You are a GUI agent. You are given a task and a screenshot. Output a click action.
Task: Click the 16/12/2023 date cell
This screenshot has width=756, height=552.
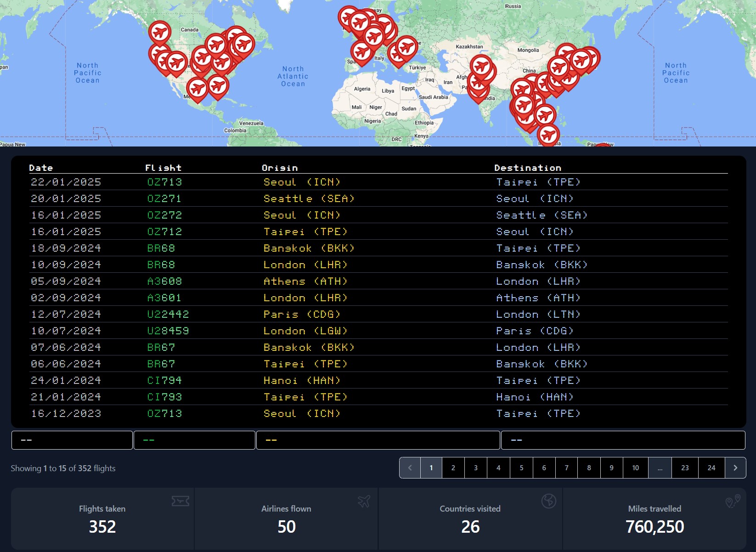[66, 413]
